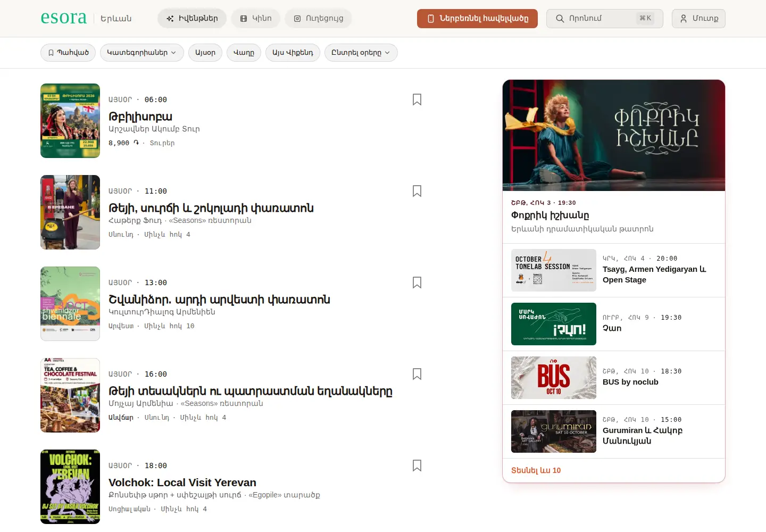Screen dimensions: 766x532
Task: Bookmark the 11:00 tea festival event
Action: click(x=417, y=191)
